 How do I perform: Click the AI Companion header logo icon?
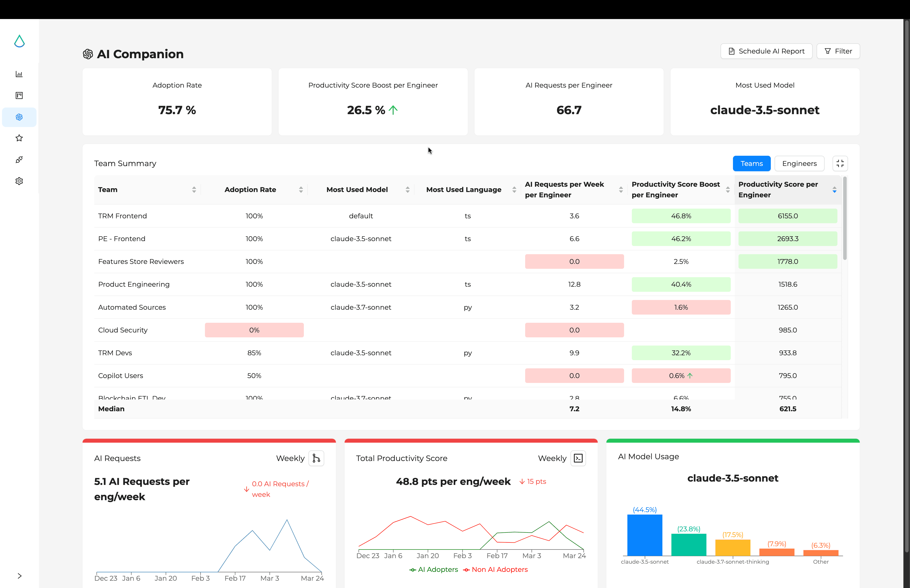point(88,54)
